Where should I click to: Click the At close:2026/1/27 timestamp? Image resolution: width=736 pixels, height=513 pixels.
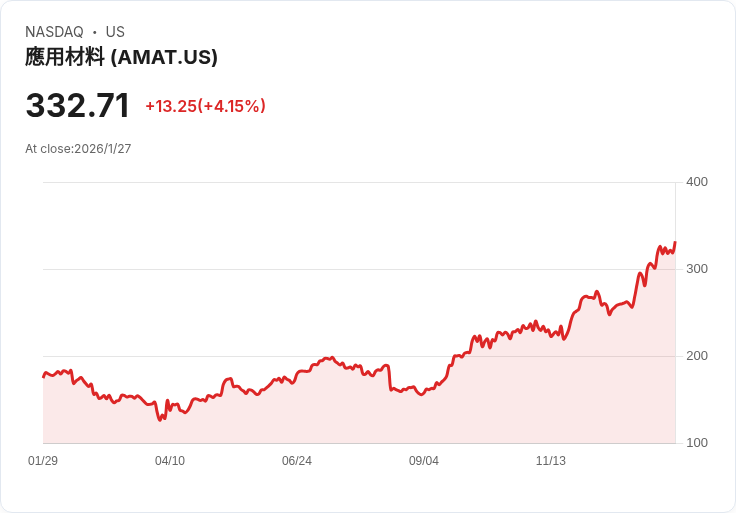78,149
